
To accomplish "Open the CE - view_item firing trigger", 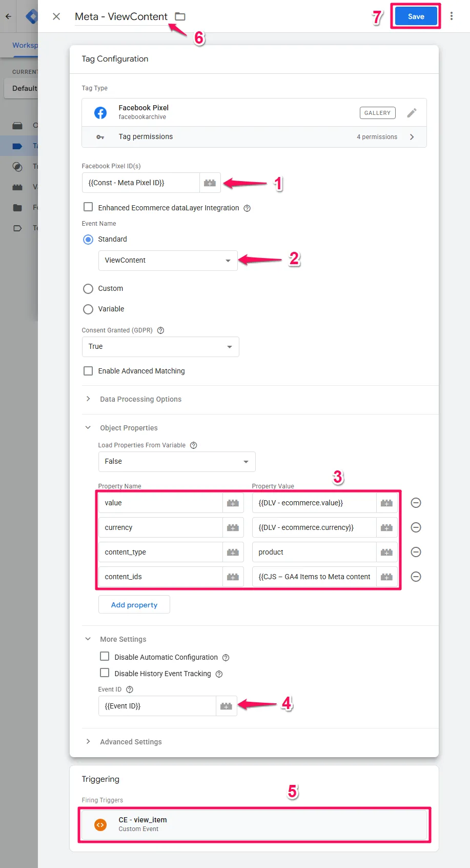I will click(x=254, y=824).
